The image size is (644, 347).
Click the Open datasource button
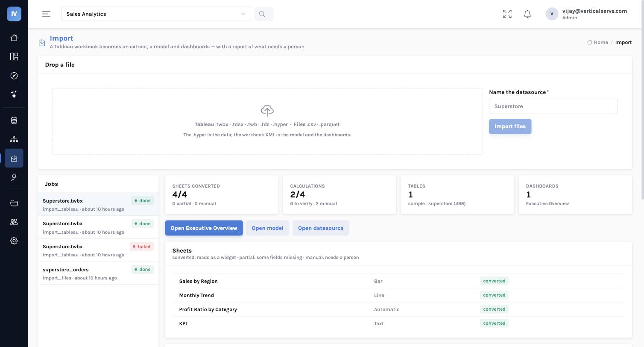pos(321,228)
